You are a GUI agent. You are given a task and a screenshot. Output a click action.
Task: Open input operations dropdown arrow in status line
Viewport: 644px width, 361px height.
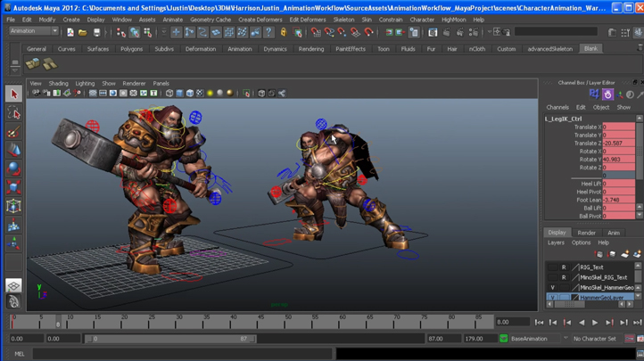click(490, 32)
